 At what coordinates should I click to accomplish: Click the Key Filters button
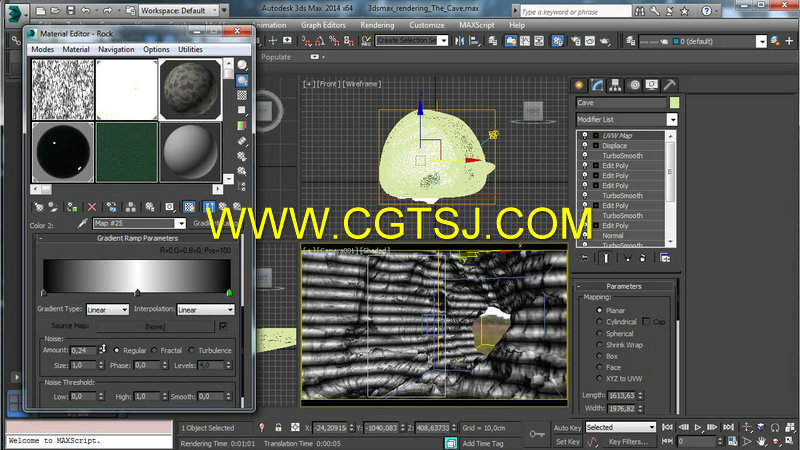[628, 442]
